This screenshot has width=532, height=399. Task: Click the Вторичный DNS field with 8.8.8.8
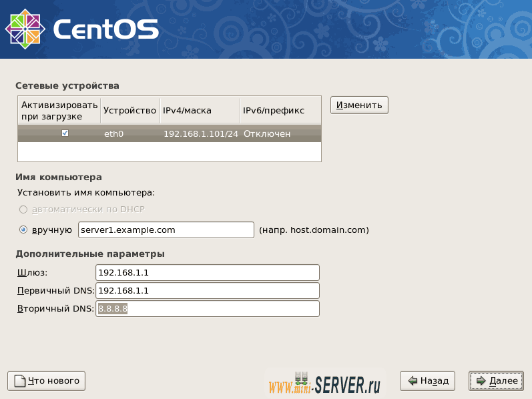[208, 309]
